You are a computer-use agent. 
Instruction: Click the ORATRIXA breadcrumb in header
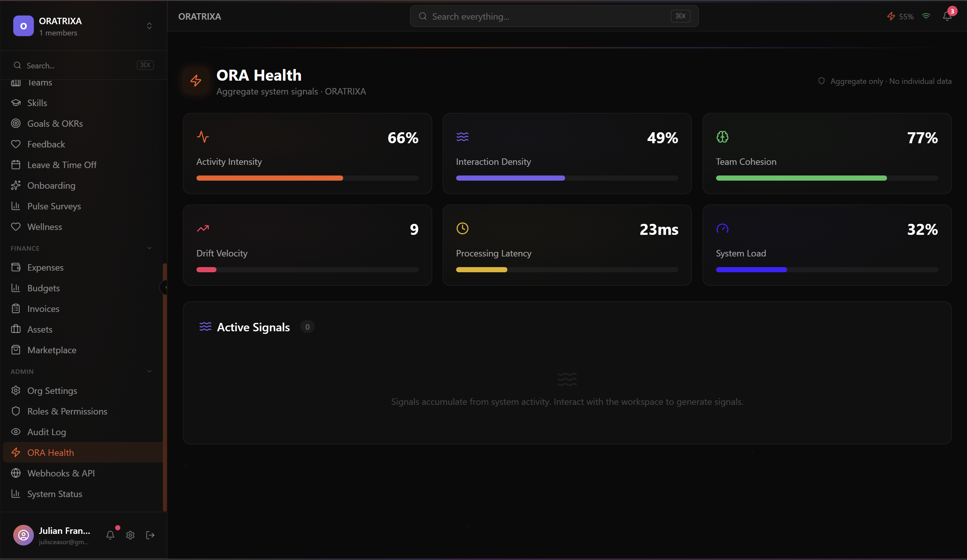point(200,16)
